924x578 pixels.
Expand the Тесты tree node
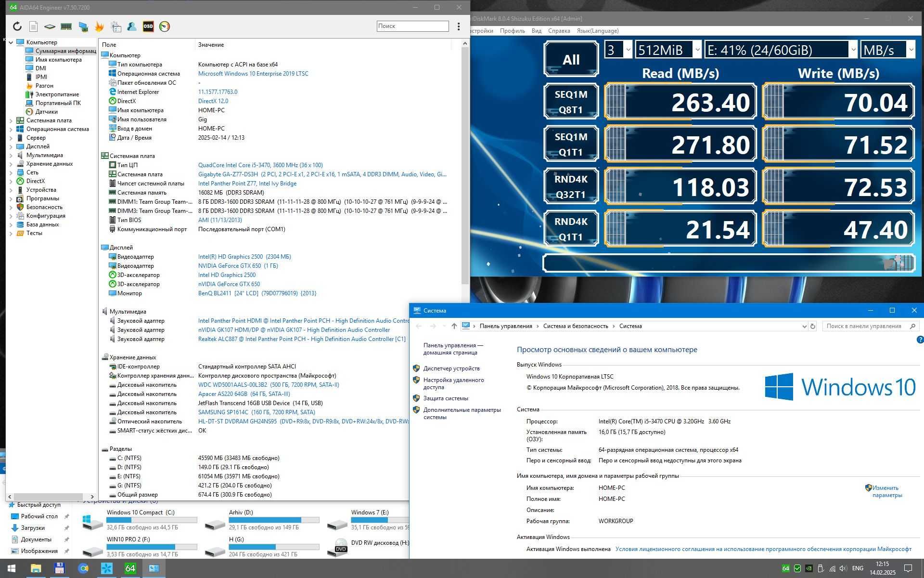11,233
